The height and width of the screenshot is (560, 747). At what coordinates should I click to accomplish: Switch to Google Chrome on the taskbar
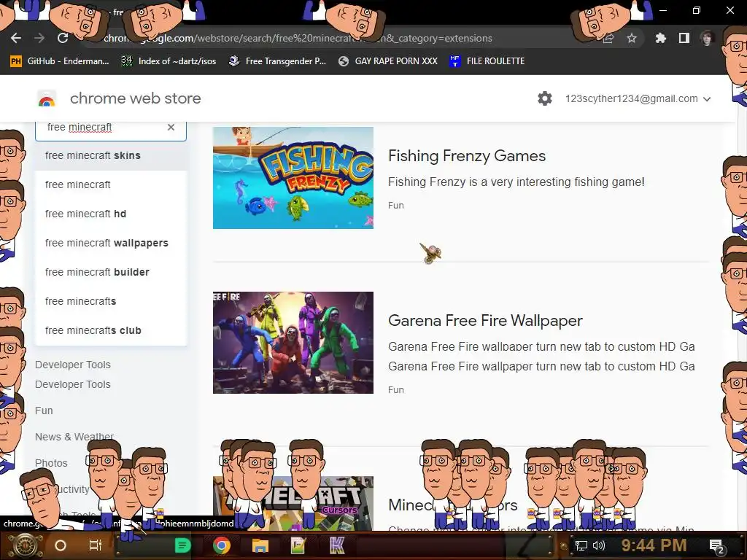pos(222,545)
